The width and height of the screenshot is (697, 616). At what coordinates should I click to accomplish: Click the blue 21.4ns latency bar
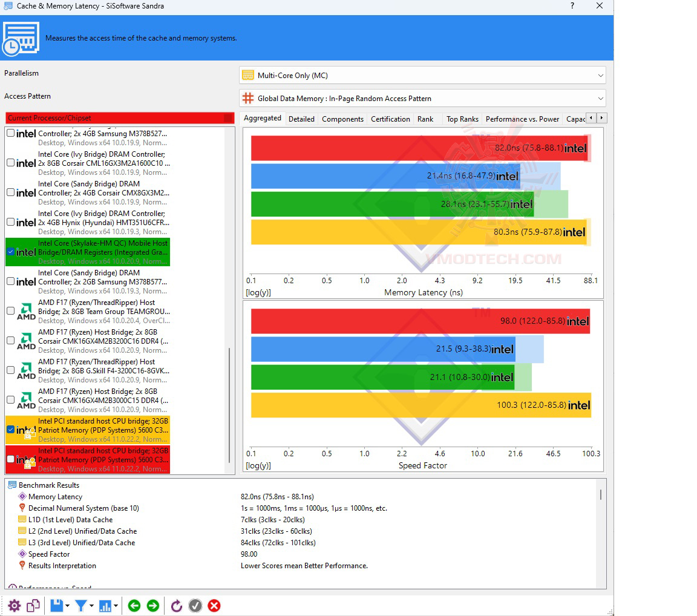(x=385, y=176)
